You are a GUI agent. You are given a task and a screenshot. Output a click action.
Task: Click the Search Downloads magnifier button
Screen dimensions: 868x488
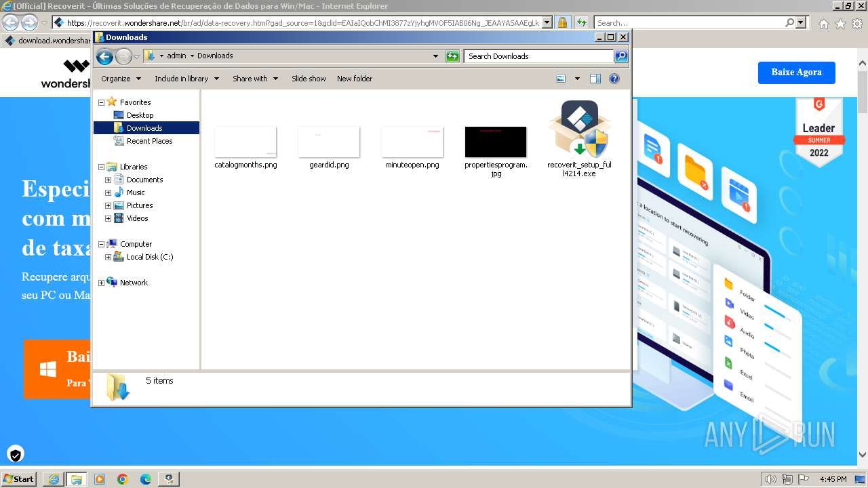click(621, 56)
